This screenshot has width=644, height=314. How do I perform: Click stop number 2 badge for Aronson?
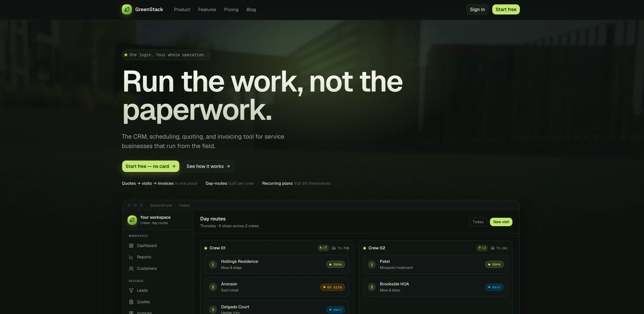pos(213,287)
